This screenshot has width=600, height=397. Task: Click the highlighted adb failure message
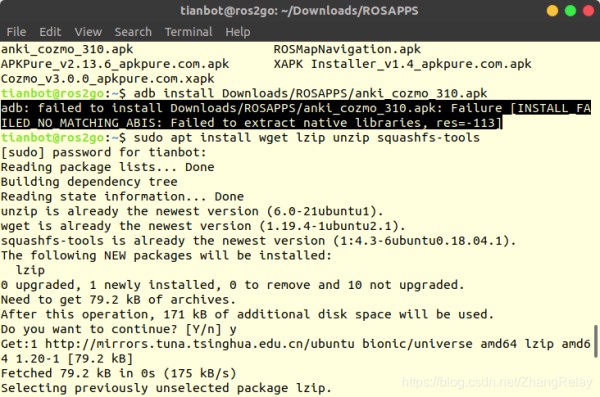pyautogui.click(x=295, y=115)
